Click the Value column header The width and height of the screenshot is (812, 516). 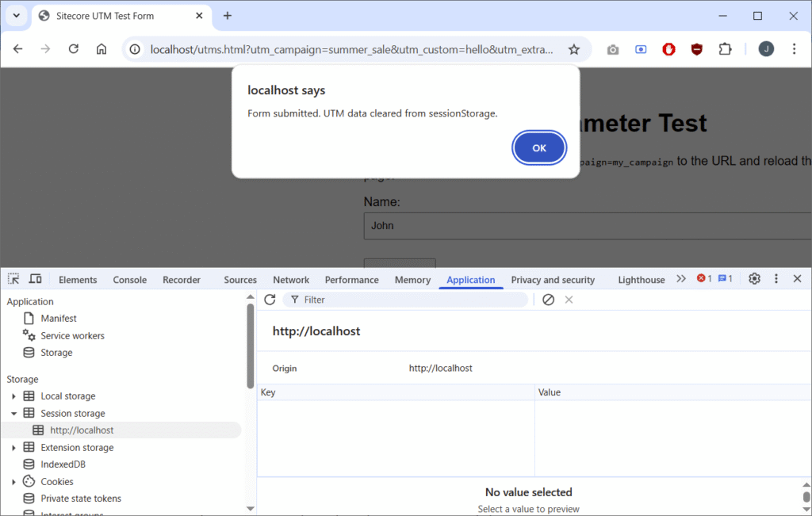pos(673,392)
